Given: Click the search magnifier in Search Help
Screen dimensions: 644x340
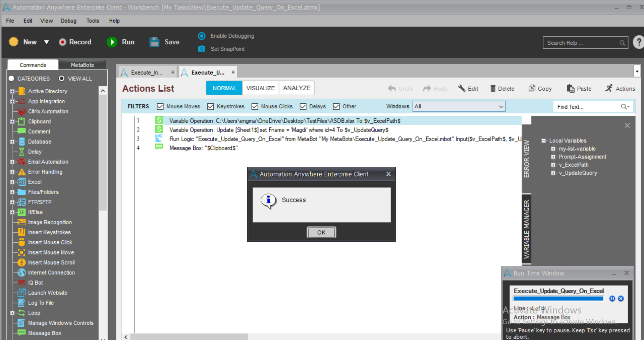Looking at the screenshot, I should pos(622,43).
